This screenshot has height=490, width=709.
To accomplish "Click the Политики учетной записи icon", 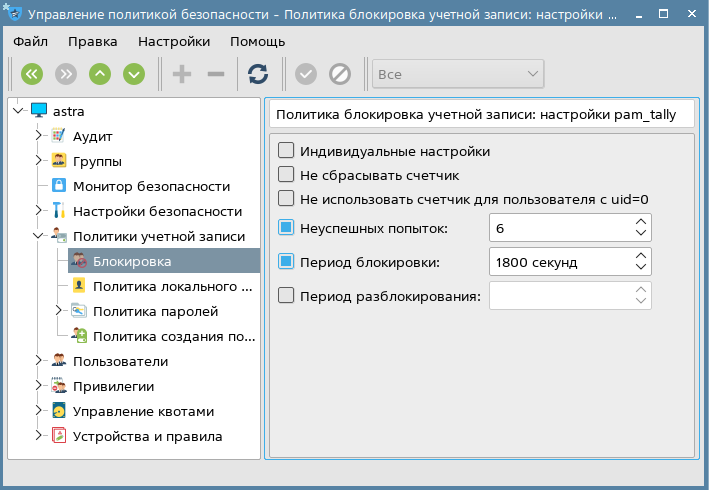I will point(59,235).
